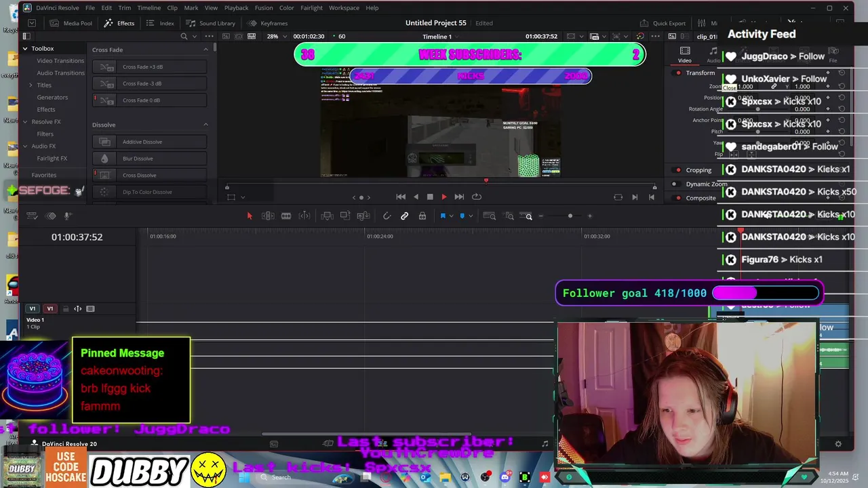Toggle the position lock padlock icon
The height and width of the screenshot is (488, 868).
click(422, 216)
